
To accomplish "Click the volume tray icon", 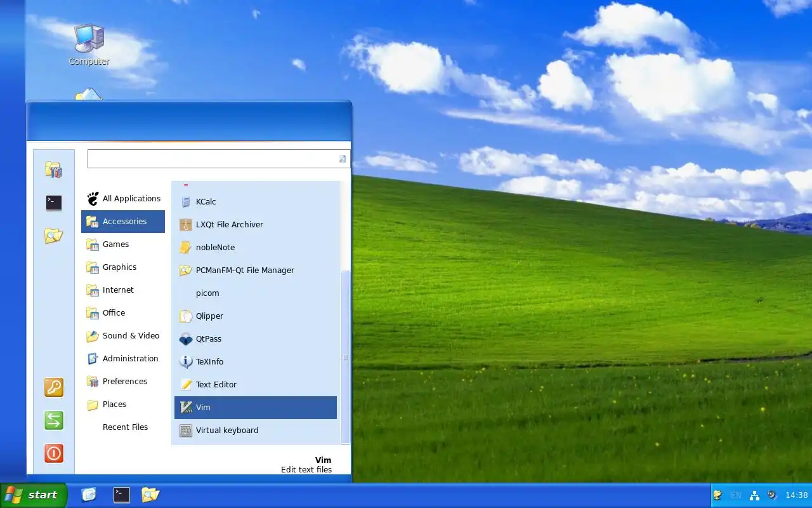I will pyautogui.click(x=773, y=495).
